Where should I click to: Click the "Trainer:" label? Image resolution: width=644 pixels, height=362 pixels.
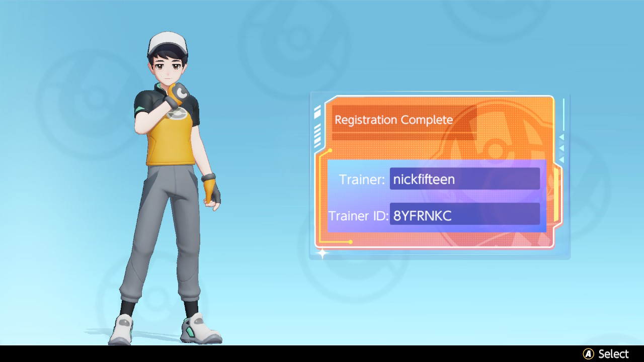[x=362, y=179]
